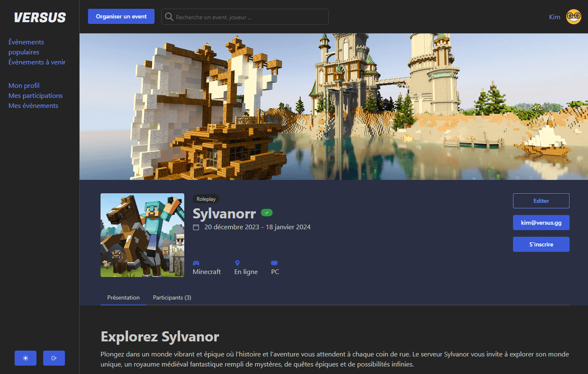Go to Évènements populaires
This screenshot has height=374, width=588.
point(26,47)
